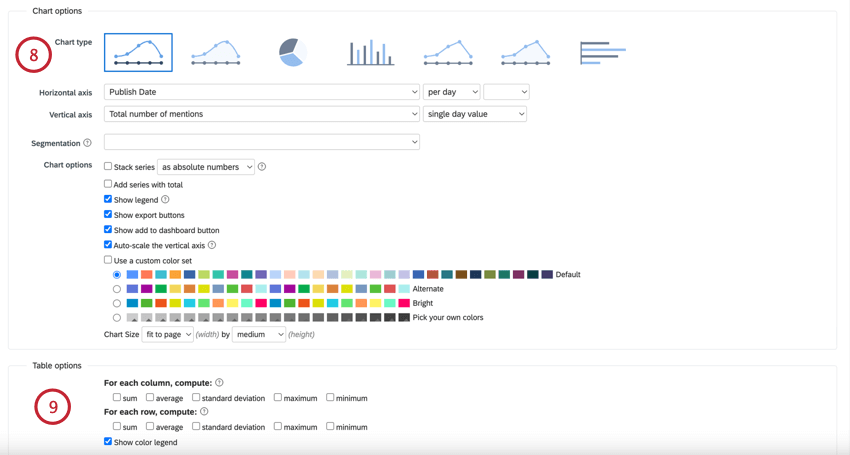Image resolution: width=850 pixels, height=455 pixels.
Task: Click the Table options heading
Action: [57, 366]
